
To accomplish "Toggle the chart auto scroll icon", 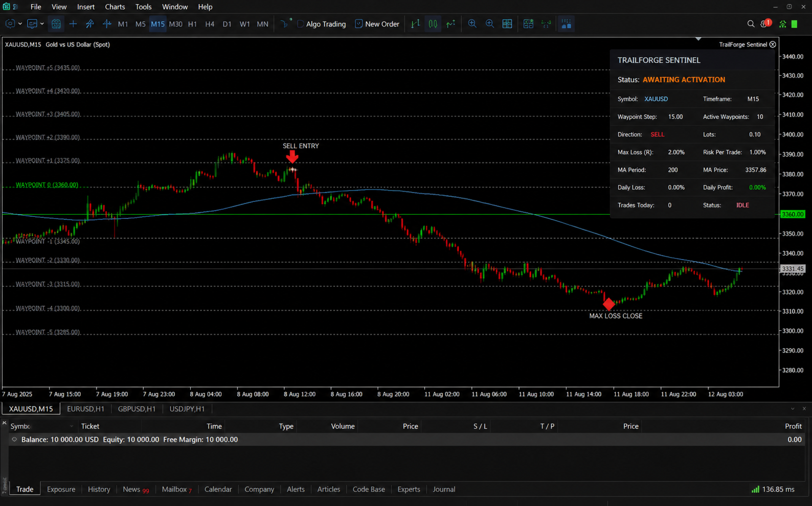I will [x=546, y=24].
